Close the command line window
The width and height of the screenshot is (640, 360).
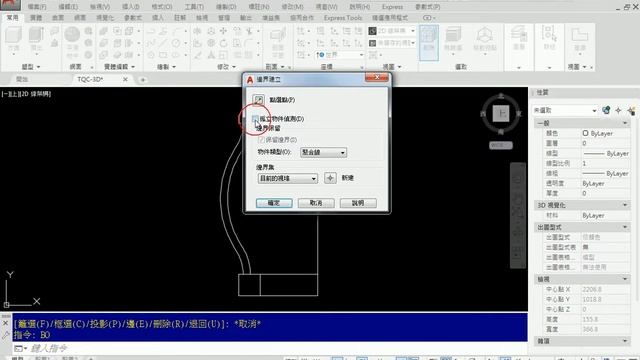pyautogui.click(x=5, y=323)
